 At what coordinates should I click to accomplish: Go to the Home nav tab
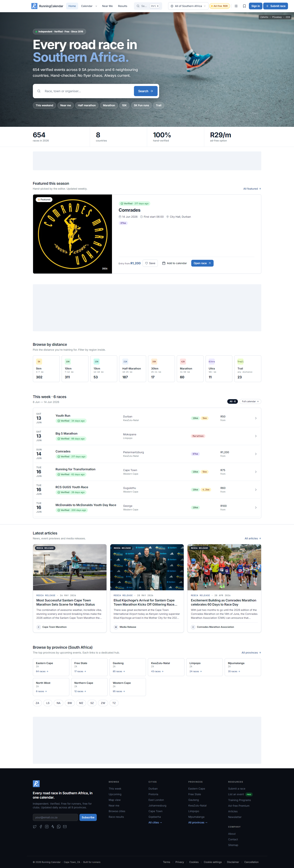click(72, 6)
